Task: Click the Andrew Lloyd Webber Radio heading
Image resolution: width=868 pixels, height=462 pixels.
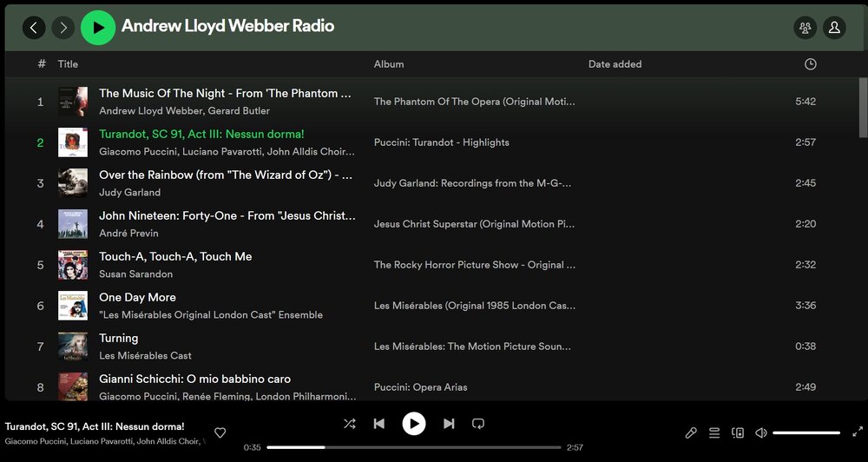Action: point(227,26)
